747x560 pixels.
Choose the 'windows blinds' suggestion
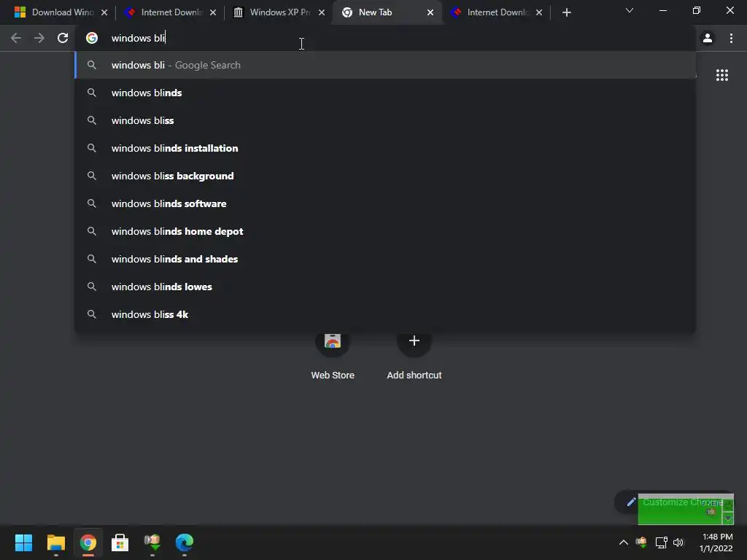385,93
